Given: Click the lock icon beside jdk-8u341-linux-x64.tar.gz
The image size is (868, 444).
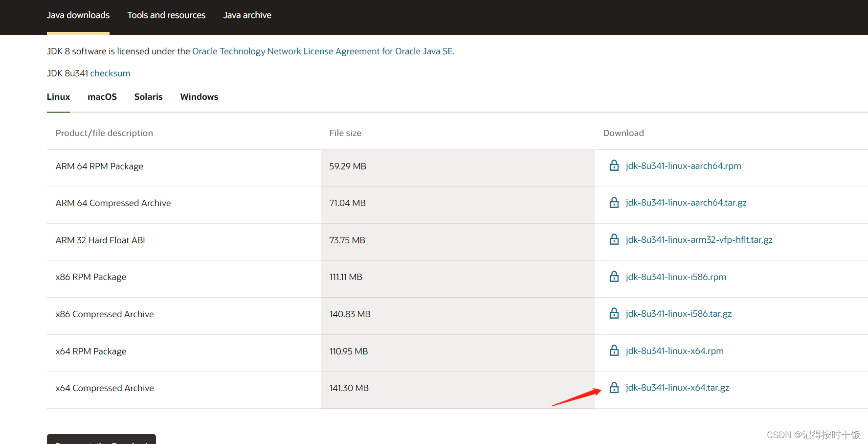Looking at the screenshot, I should coord(614,387).
